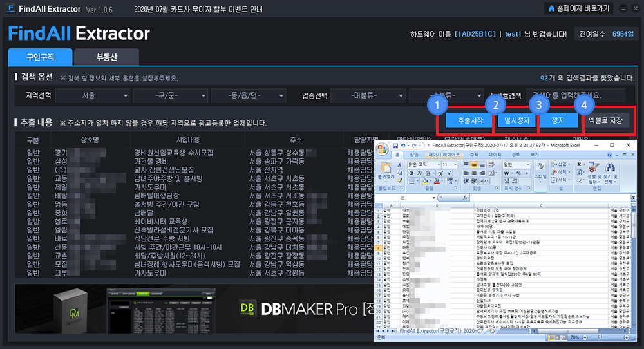The width and height of the screenshot is (644, 349).
Task: Open the Excel 검토 ribbon tab
Action: pyautogui.click(x=516, y=155)
